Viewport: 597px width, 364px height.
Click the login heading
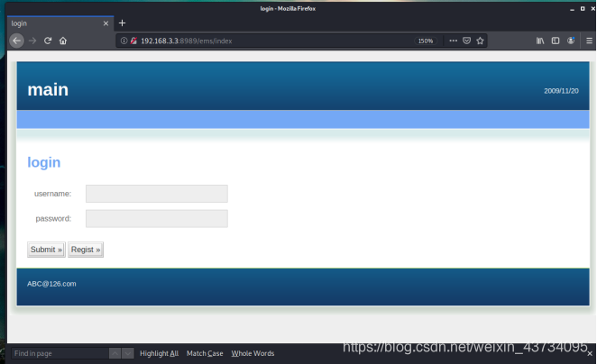(44, 162)
